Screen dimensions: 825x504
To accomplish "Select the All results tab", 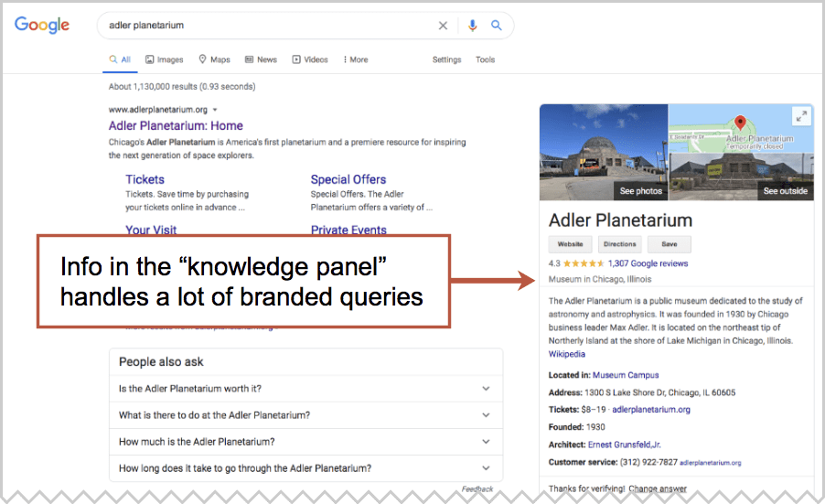I will tap(120, 59).
